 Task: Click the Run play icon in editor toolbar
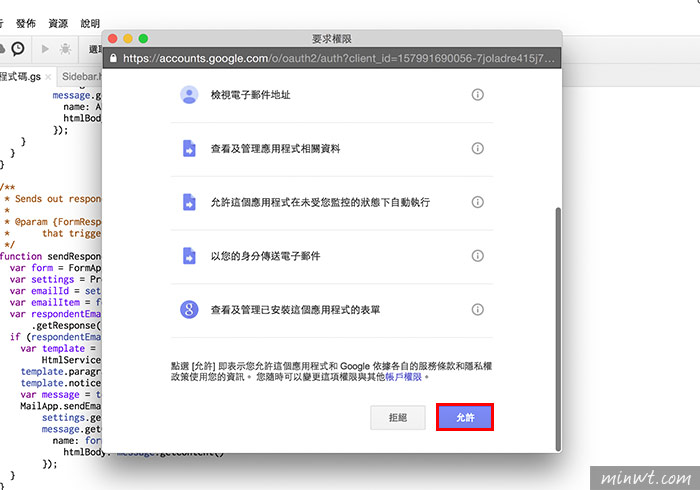[x=45, y=48]
